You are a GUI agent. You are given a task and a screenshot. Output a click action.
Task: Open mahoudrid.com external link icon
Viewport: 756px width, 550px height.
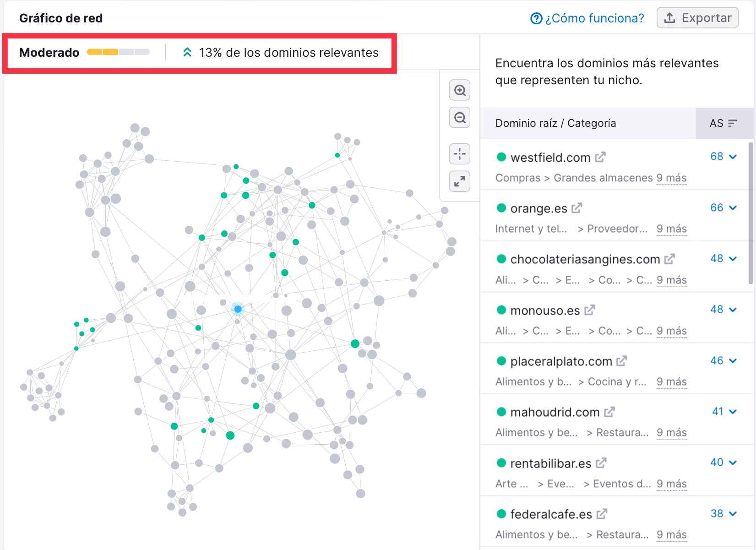pyautogui.click(x=609, y=412)
